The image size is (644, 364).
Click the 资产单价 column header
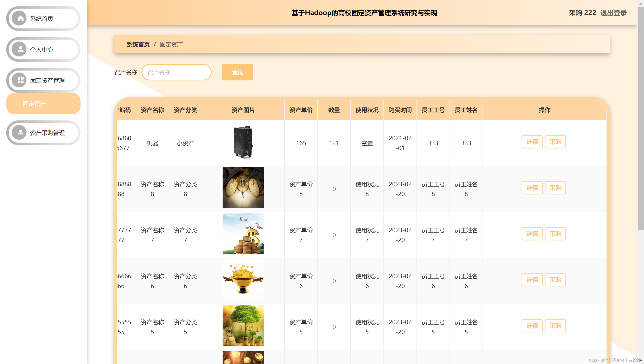pos(301,110)
